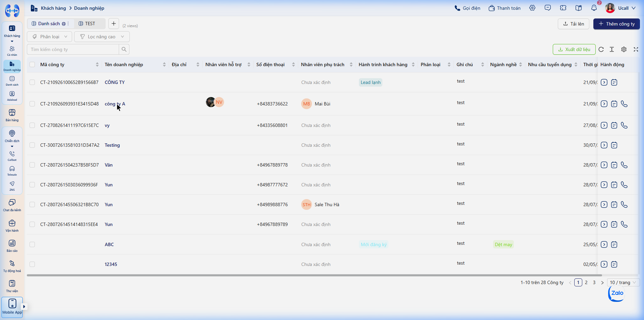644x320 pixels.
Task: Open Telesale sidebar item
Action: point(12,171)
